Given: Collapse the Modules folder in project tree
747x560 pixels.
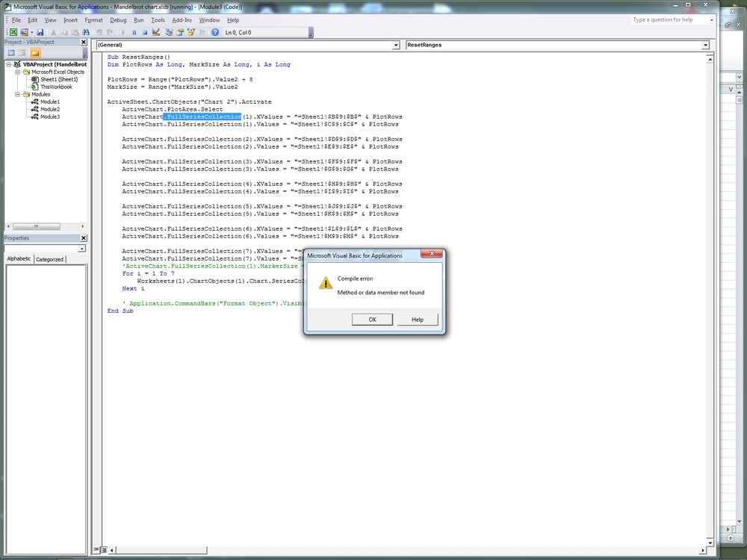Looking at the screenshot, I should pos(17,95).
